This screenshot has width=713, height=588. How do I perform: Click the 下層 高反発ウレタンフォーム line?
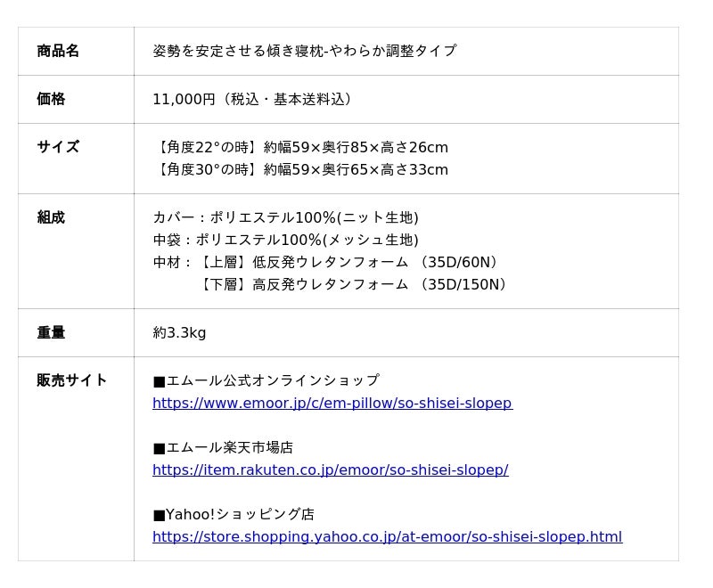[352, 285]
